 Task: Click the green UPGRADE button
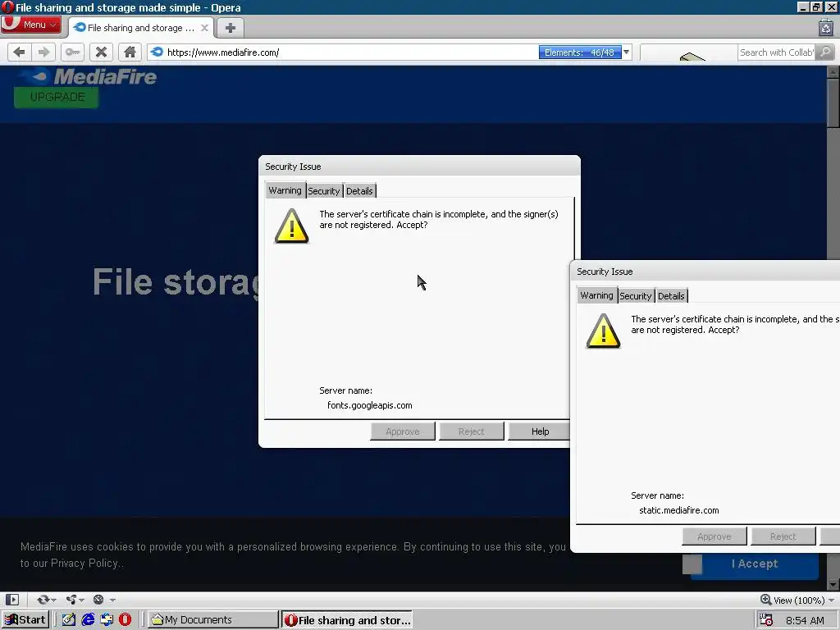coord(57,97)
